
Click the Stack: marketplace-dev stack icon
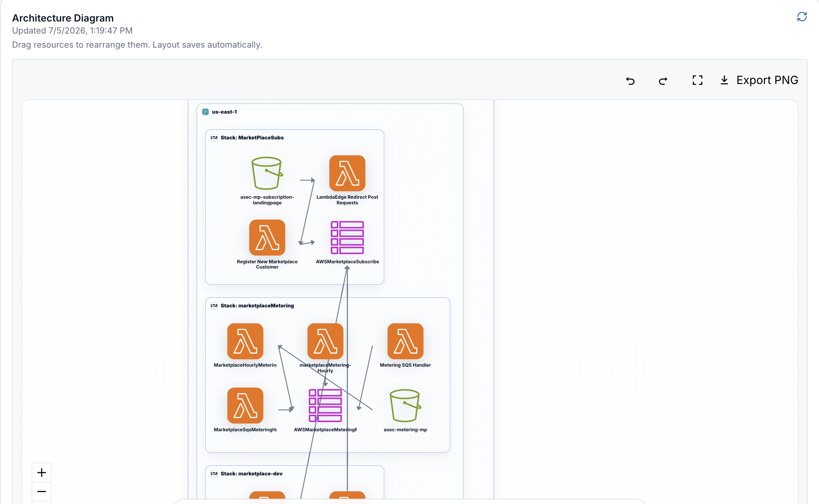tap(214, 474)
